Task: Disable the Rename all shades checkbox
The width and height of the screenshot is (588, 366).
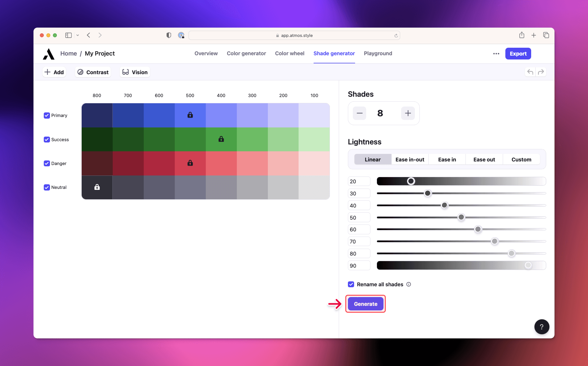Action: pyautogui.click(x=351, y=285)
